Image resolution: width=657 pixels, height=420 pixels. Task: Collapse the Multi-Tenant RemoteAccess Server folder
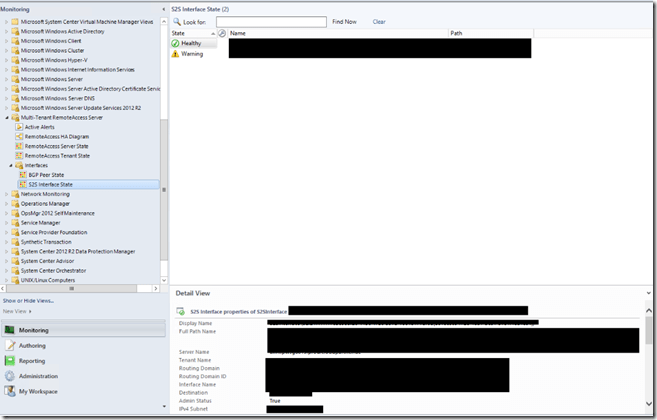(6, 117)
